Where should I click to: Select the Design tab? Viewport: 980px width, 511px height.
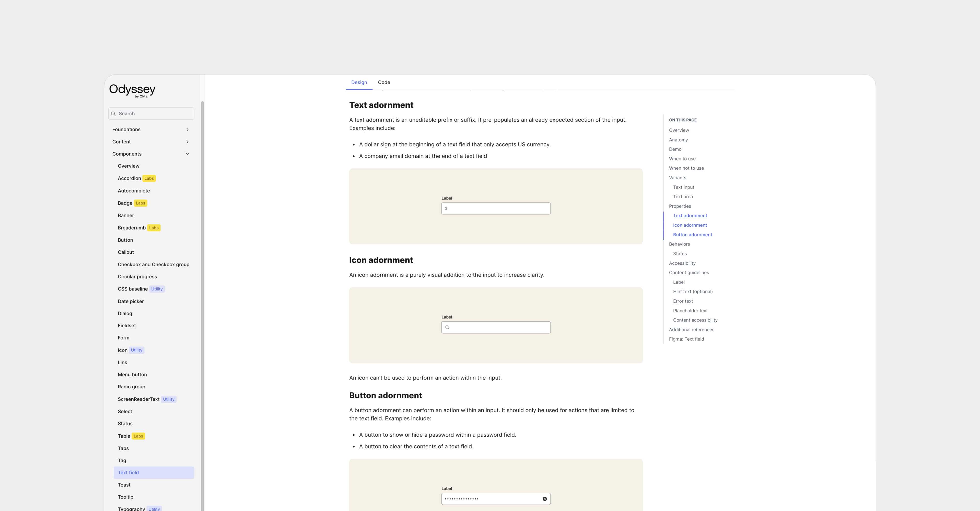click(x=359, y=82)
